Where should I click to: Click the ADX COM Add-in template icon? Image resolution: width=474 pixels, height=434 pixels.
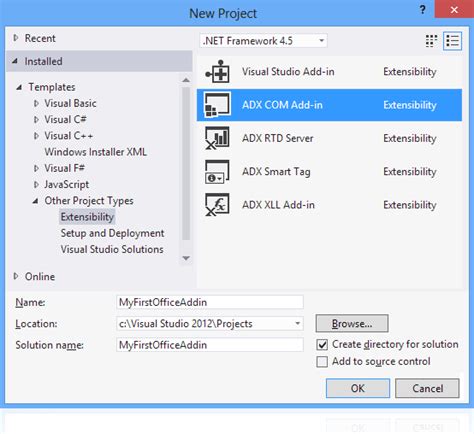pyautogui.click(x=218, y=105)
